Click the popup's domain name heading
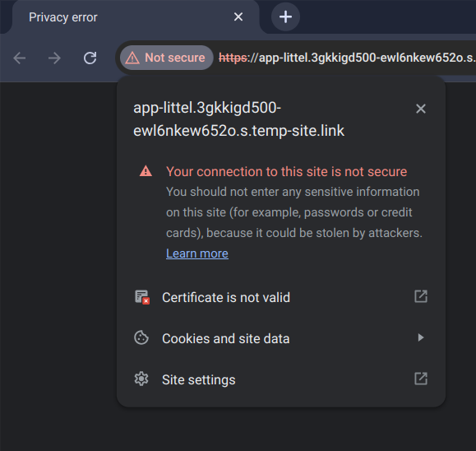 239,119
